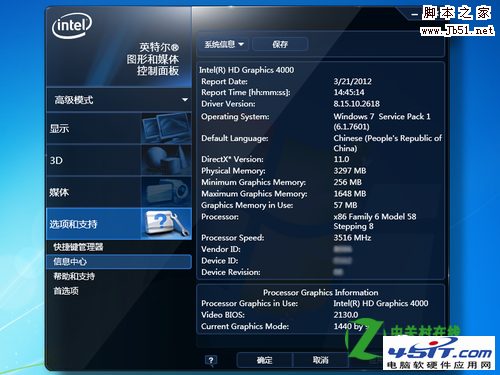Click the Physical Memory value 3297 MB
The width and height of the screenshot is (500, 375).
click(350, 171)
